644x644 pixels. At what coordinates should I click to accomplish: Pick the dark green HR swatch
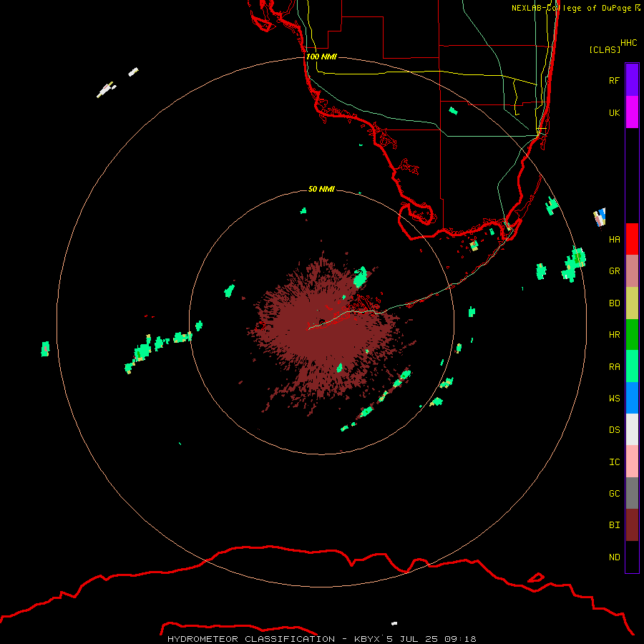point(632,334)
